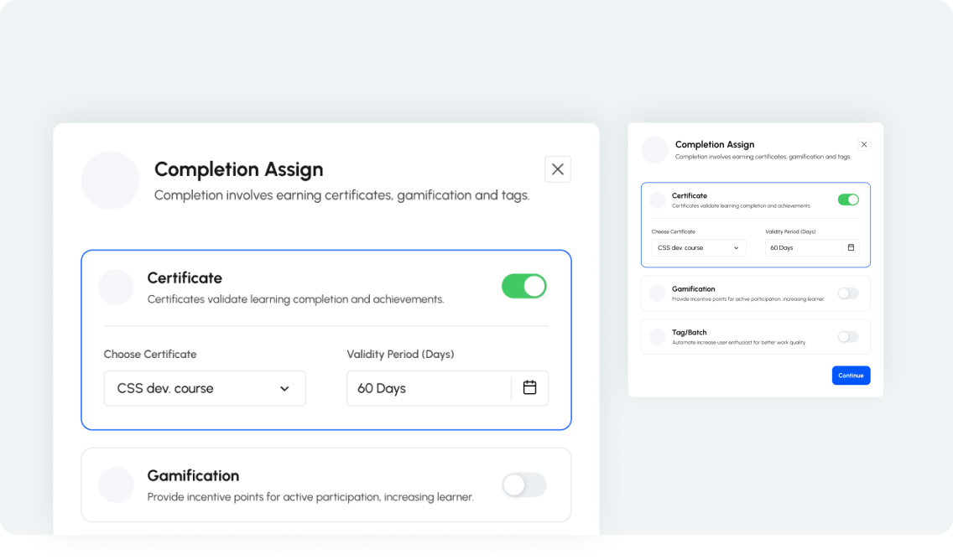Enable the Tag/Batch toggle in small dialog

coord(848,336)
